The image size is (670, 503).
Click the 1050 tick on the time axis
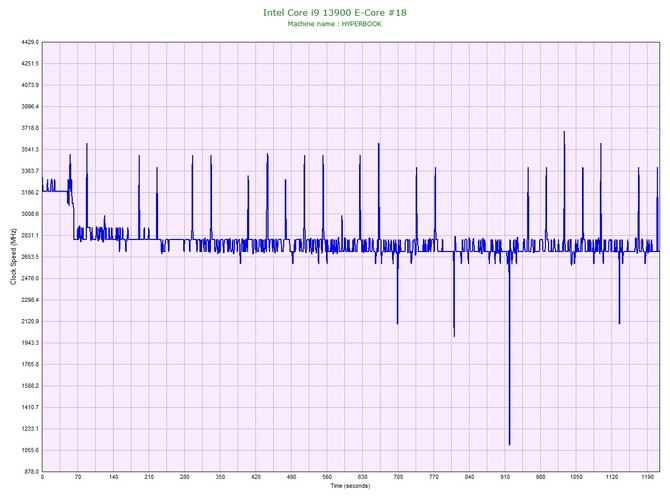(576, 477)
